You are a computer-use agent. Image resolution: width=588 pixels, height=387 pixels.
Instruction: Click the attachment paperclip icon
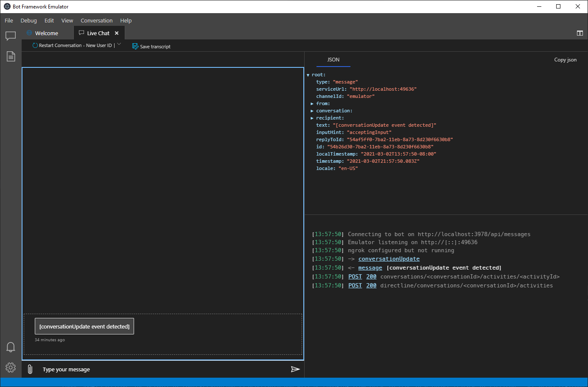(30, 369)
